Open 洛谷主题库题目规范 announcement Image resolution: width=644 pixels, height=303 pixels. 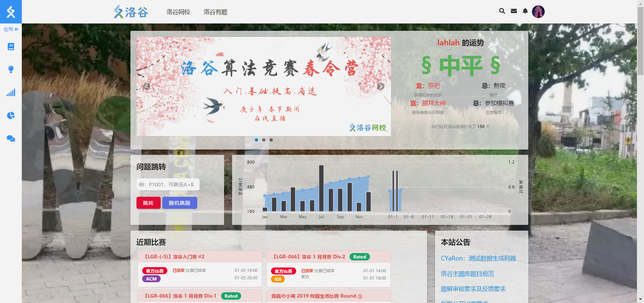point(467,274)
